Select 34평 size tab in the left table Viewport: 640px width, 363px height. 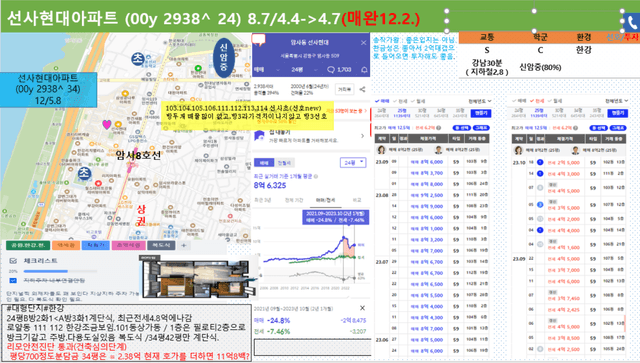coord(441,113)
